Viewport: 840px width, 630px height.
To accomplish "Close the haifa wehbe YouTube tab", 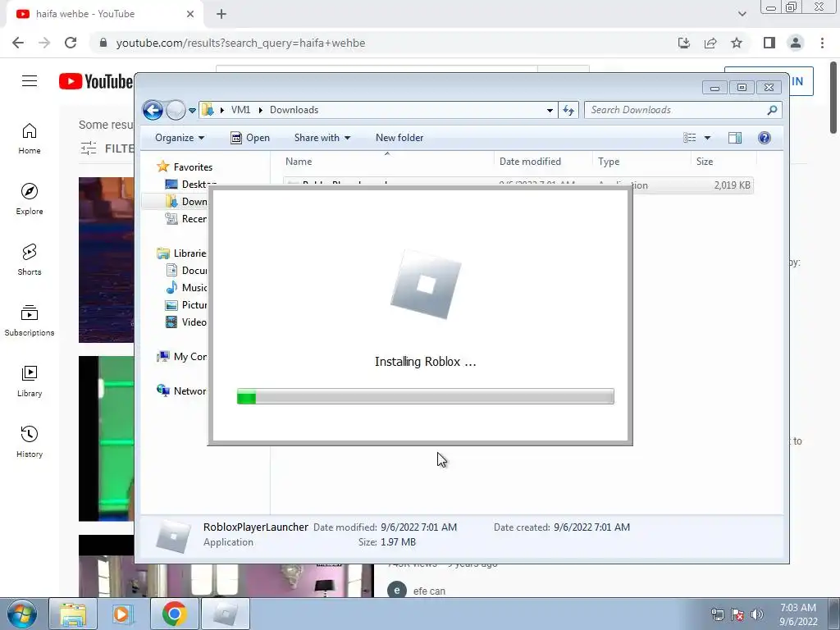I will click(190, 14).
